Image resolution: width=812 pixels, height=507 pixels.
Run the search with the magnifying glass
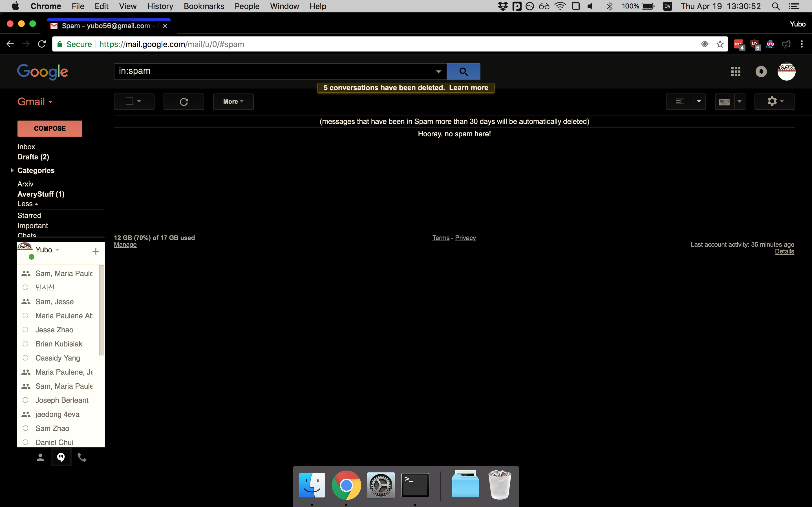click(x=463, y=71)
